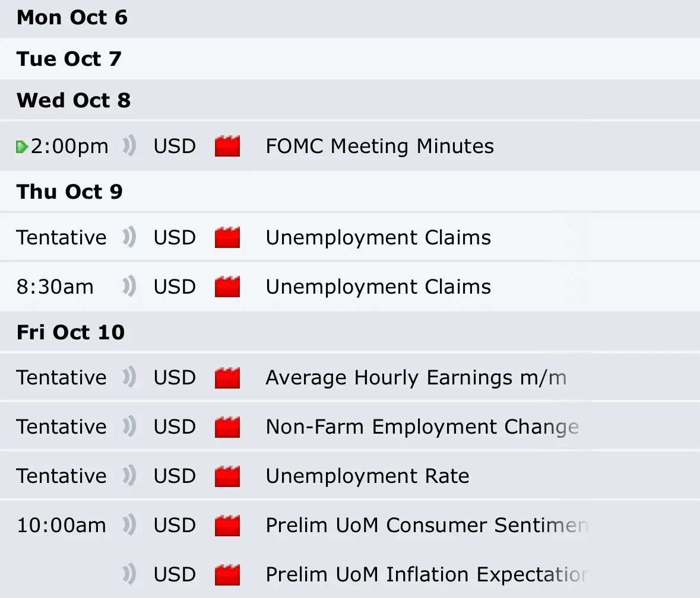
Task: Click the Mon Oct 6 date row
Action: tap(72, 18)
